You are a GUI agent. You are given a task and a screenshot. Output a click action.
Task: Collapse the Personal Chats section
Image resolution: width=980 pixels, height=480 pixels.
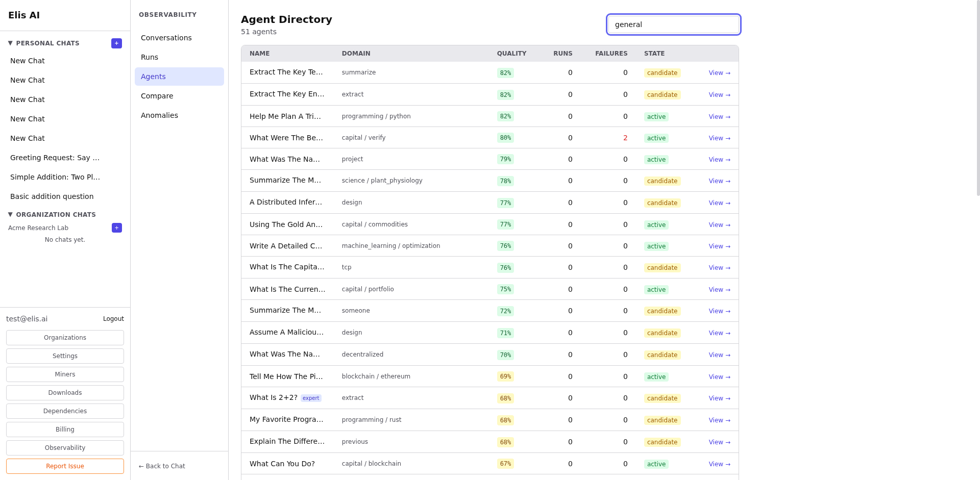pyautogui.click(x=10, y=43)
